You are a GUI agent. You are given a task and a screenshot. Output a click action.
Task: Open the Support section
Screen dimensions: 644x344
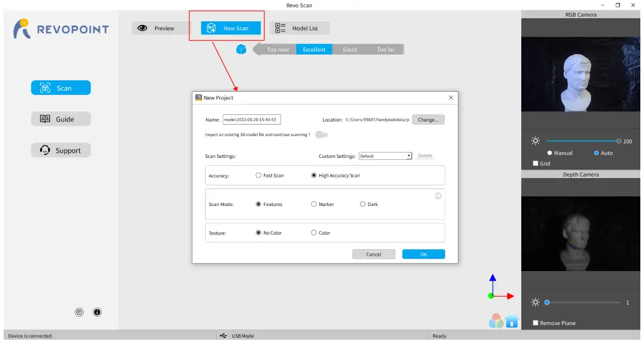pos(61,150)
